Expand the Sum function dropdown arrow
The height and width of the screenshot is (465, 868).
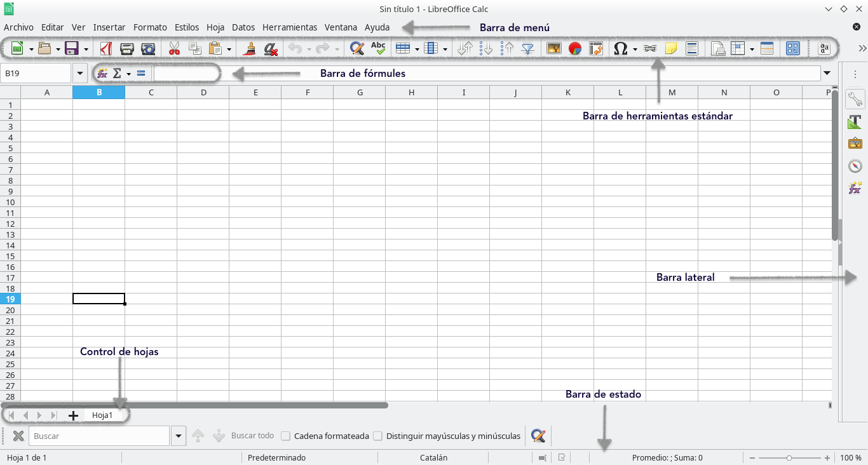(129, 74)
